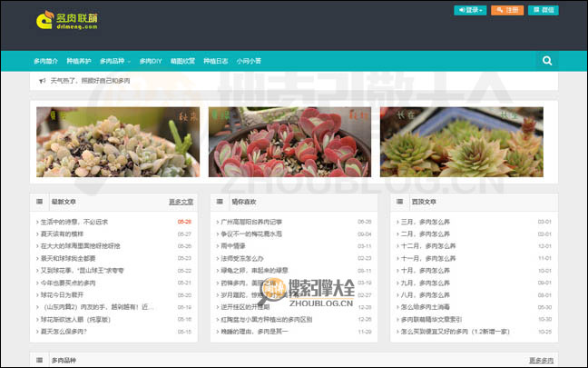Viewport: 588px width, 368px height.
Task: Open the banner with green rosette succulents
Action: (x=462, y=142)
